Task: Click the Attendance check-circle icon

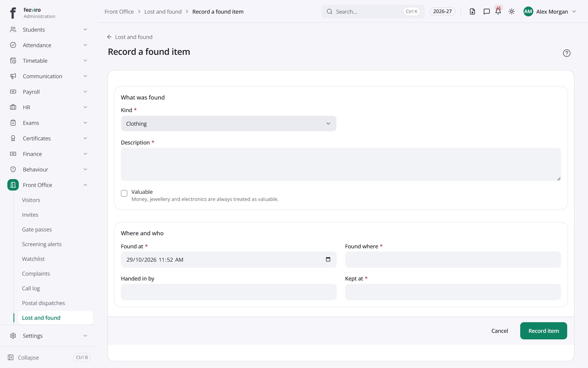Action: [13, 45]
